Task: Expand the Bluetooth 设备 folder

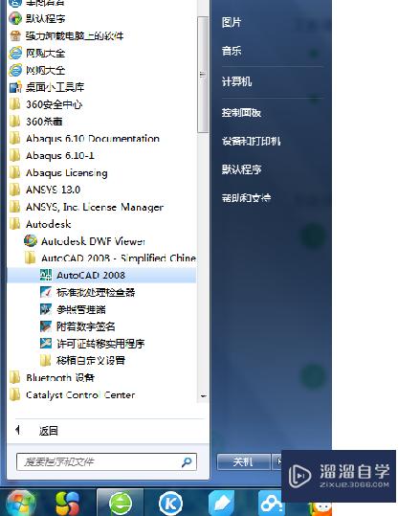Action: [x=52, y=378]
